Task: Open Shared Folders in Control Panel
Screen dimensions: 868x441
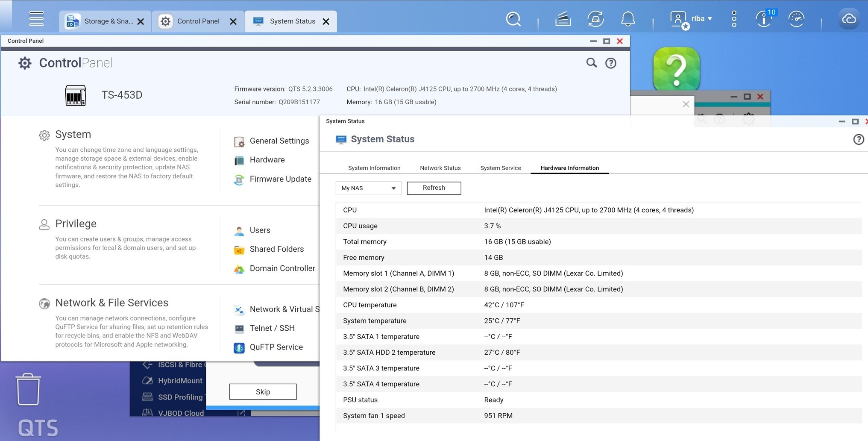Action: pyautogui.click(x=277, y=249)
